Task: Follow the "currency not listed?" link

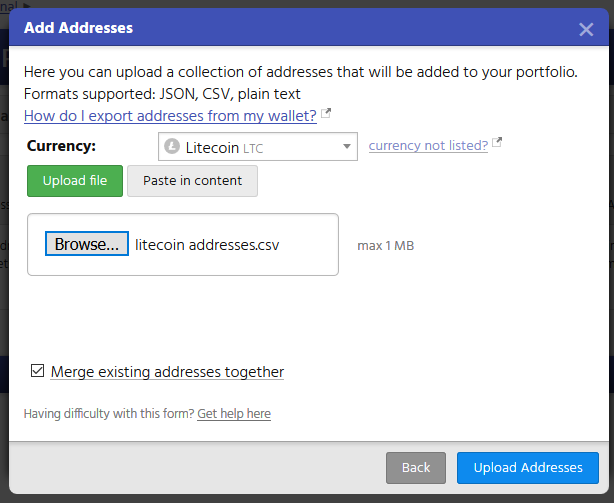Action: (428, 146)
